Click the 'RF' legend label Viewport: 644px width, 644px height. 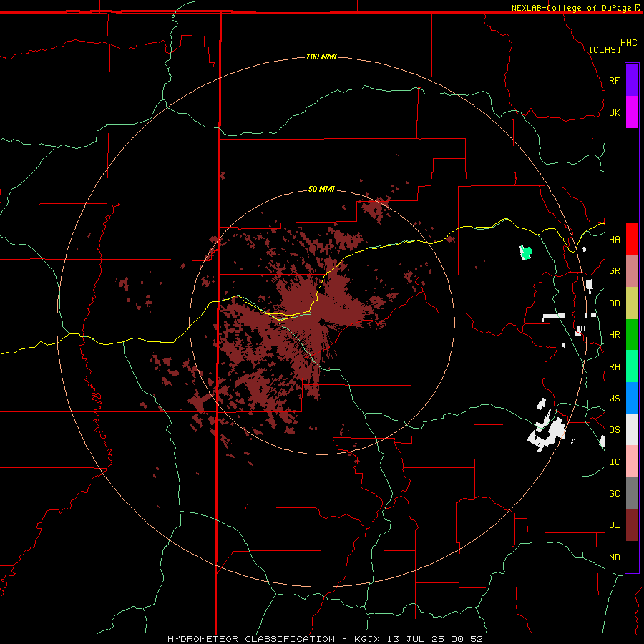point(614,80)
